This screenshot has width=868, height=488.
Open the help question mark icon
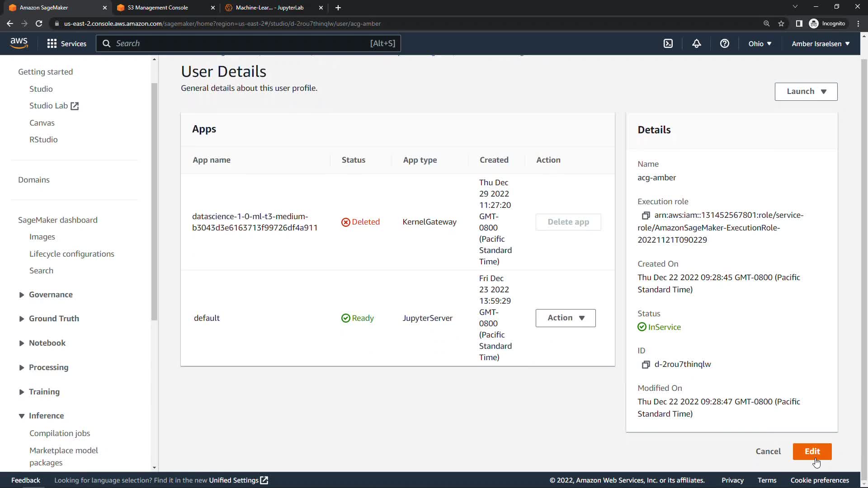point(724,43)
